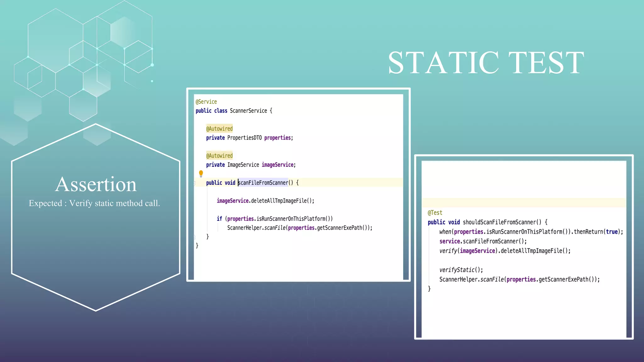Screen dimensions: 644x362
Task: Click fold end marker at method's closing brace
Action: [195, 237]
